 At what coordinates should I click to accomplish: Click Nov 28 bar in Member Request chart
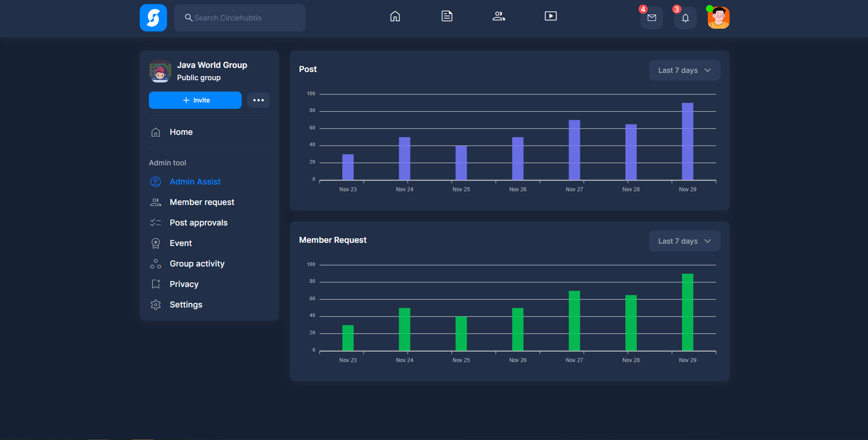point(631,323)
